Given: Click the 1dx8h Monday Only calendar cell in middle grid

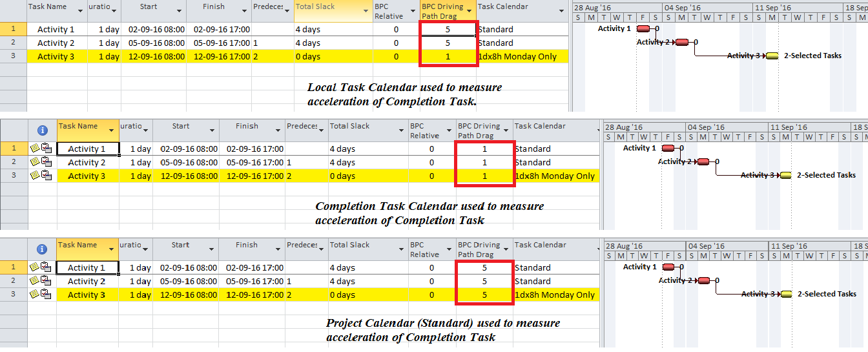Looking at the screenshot, I should [555, 176].
